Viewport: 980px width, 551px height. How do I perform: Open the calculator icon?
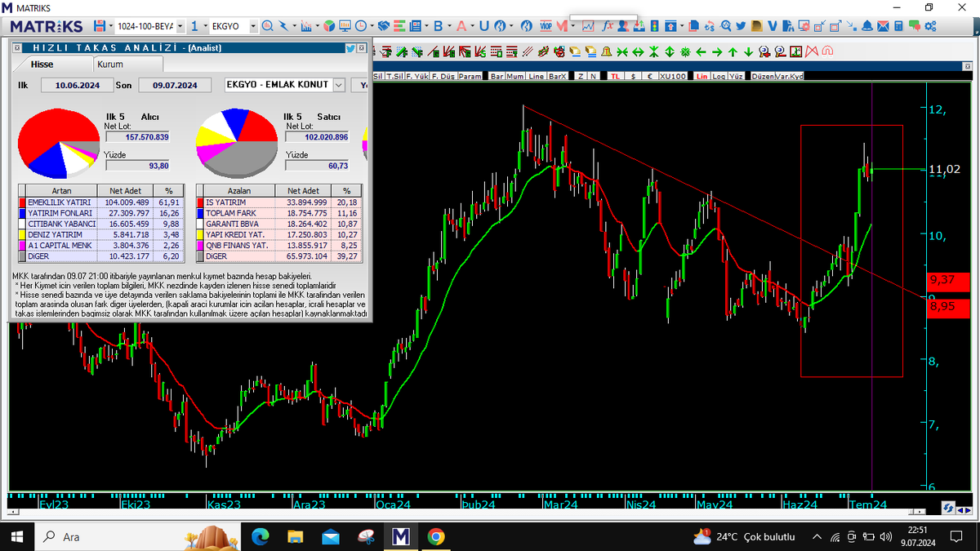[898, 26]
